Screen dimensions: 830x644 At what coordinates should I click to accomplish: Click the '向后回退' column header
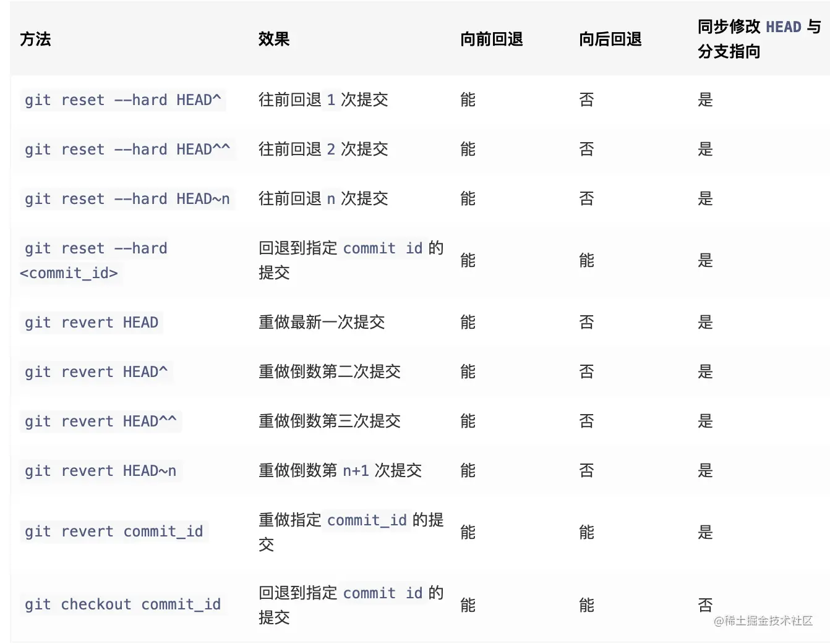[x=610, y=39]
